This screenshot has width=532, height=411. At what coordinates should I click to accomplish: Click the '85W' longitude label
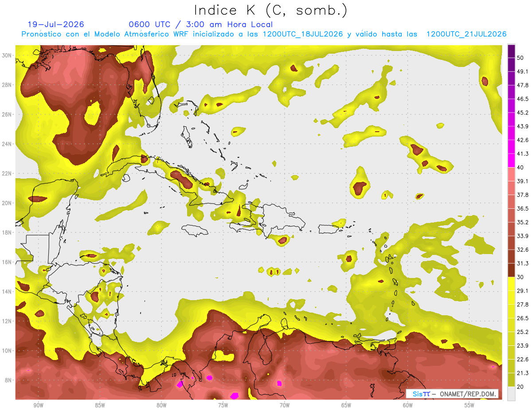click(x=100, y=406)
